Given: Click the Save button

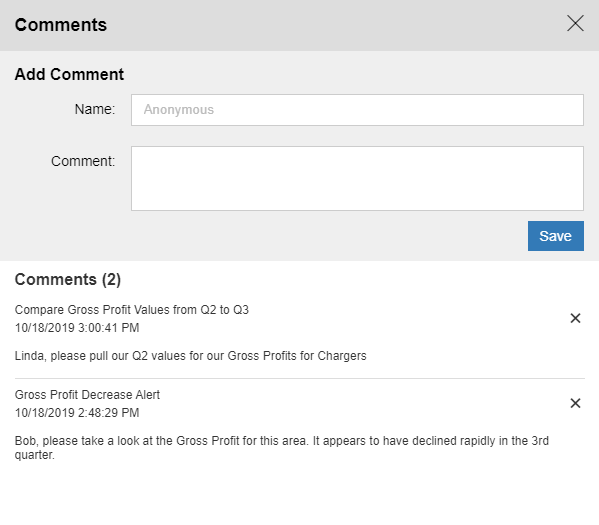Looking at the screenshot, I should (555, 236).
